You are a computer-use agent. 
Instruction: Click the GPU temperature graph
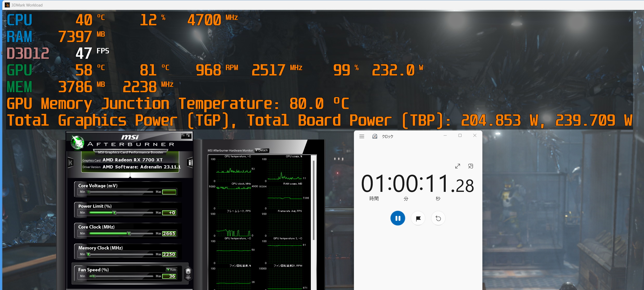[233, 252]
